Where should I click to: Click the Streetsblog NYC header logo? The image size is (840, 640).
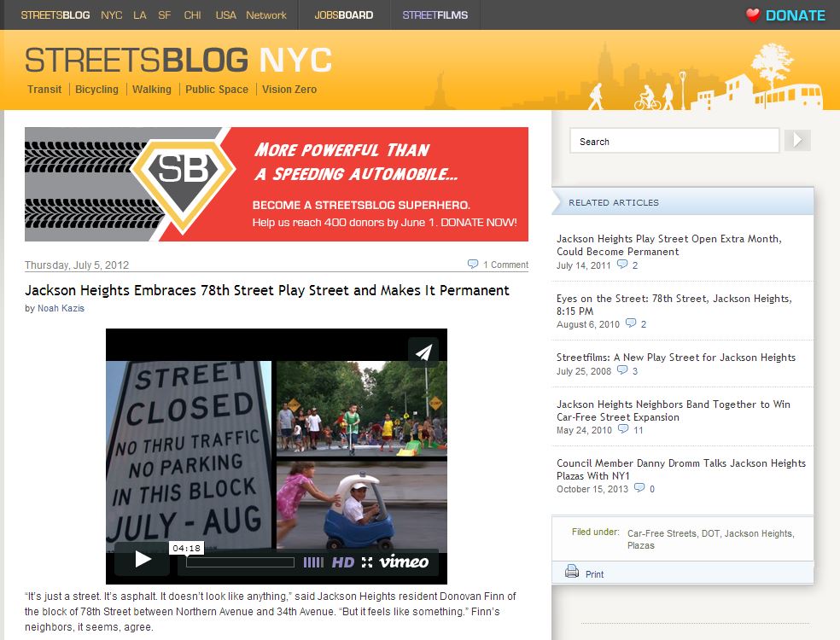pos(178,60)
